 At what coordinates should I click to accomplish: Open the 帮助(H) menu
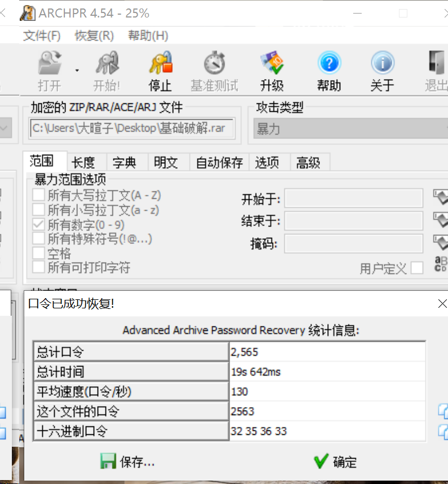148,36
